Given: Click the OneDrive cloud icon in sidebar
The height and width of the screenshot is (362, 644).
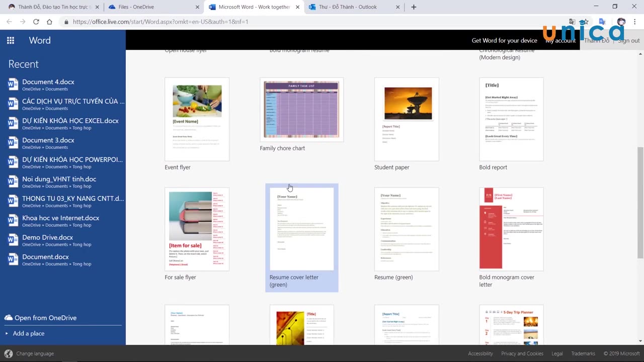Looking at the screenshot, I should (9, 318).
